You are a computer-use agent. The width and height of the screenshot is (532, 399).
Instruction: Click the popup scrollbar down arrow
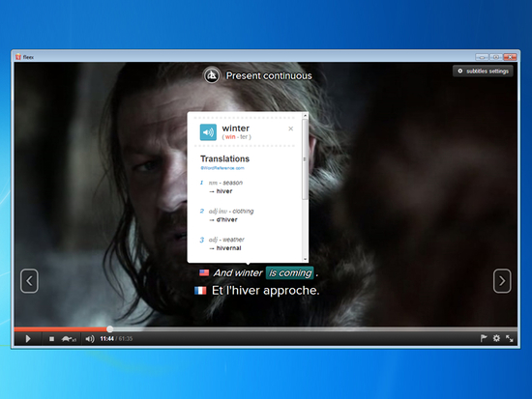click(305, 259)
